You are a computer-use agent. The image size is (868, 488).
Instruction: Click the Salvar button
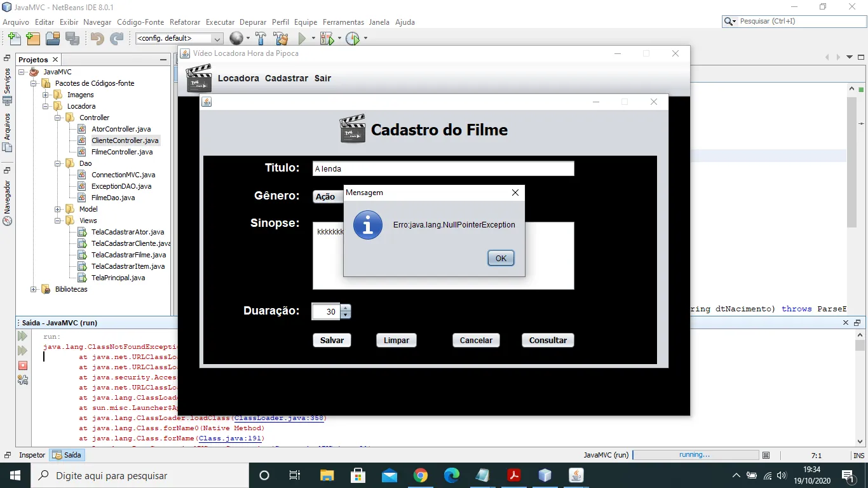click(332, 340)
